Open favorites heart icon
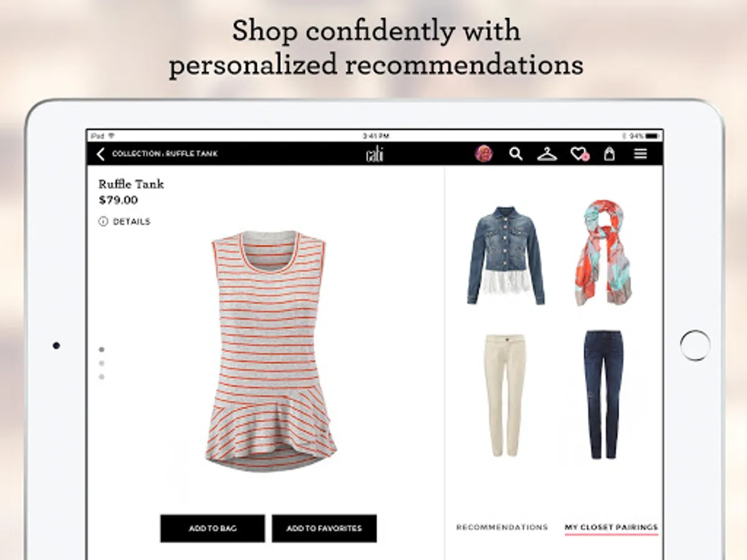The height and width of the screenshot is (560, 747). pos(580,154)
